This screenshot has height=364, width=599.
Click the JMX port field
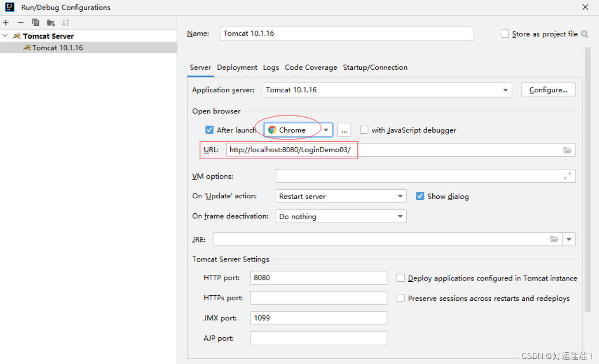click(319, 318)
